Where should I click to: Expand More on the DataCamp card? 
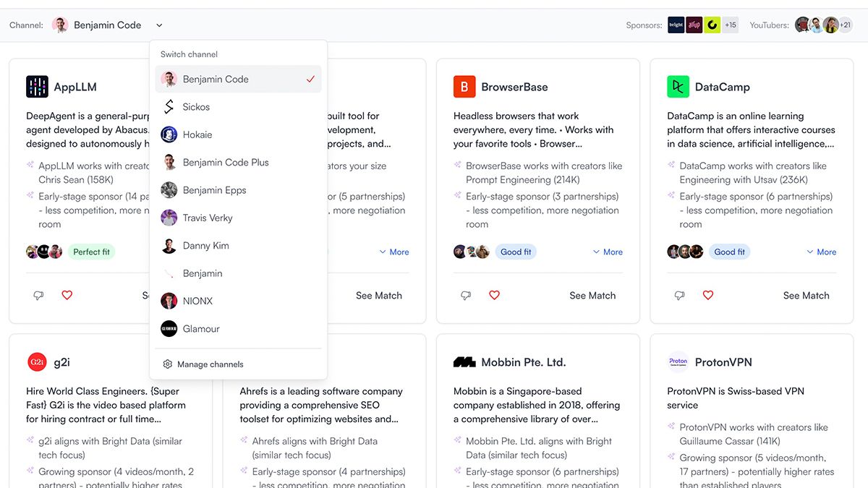pos(821,252)
